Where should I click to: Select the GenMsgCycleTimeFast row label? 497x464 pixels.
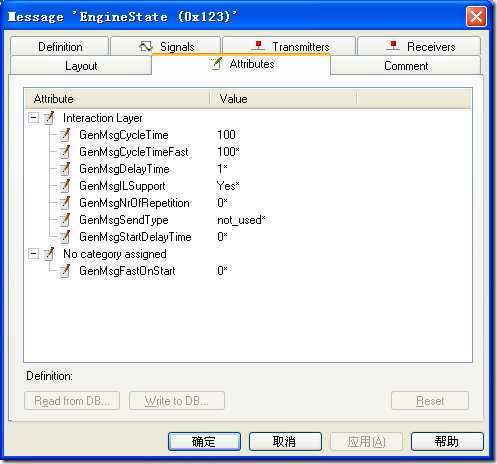[134, 152]
